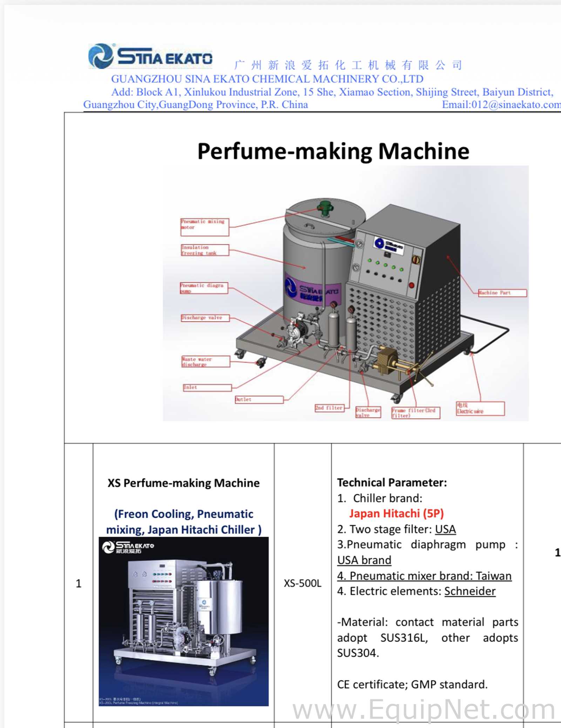Click the 'XS-500L' model cell
The width and height of the screenshot is (561, 728).
coord(303,583)
